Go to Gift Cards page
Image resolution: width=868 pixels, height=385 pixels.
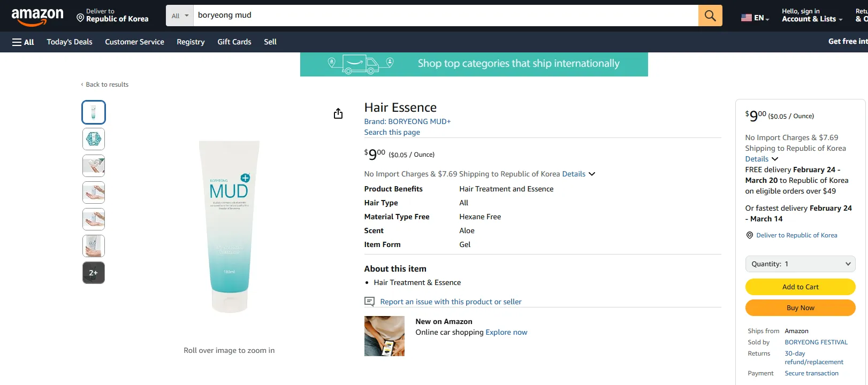tap(234, 42)
